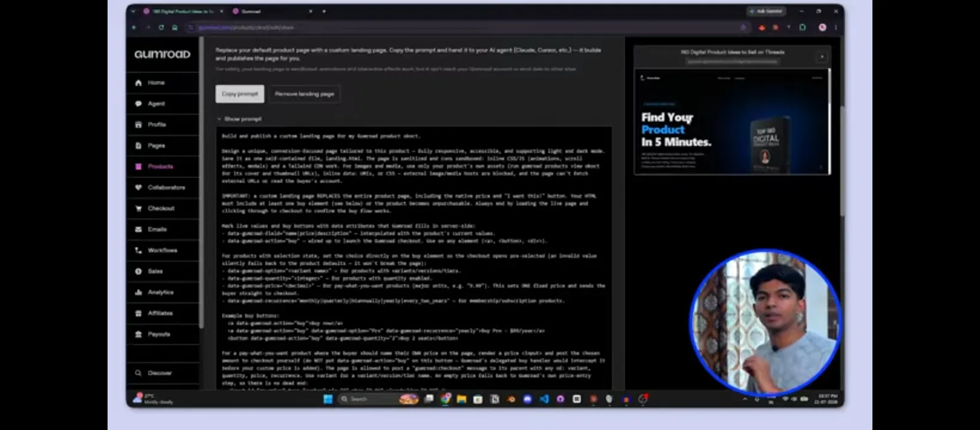Image resolution: width=980 pixels, height=430 pixels.
Task: Open the Analytics bar chart icon
Action: (x=139, y=292)
